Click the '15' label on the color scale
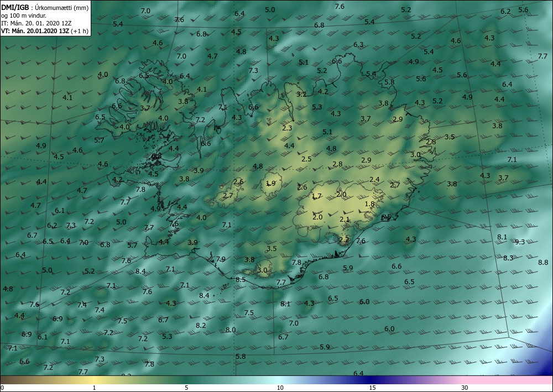This screenshot has width=553, height=392. pyautogui.click(x=372, y=388)
